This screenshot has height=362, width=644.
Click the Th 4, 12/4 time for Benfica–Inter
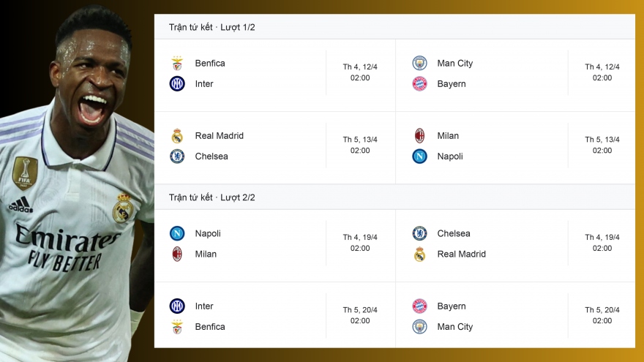click(x=360, y=72)
